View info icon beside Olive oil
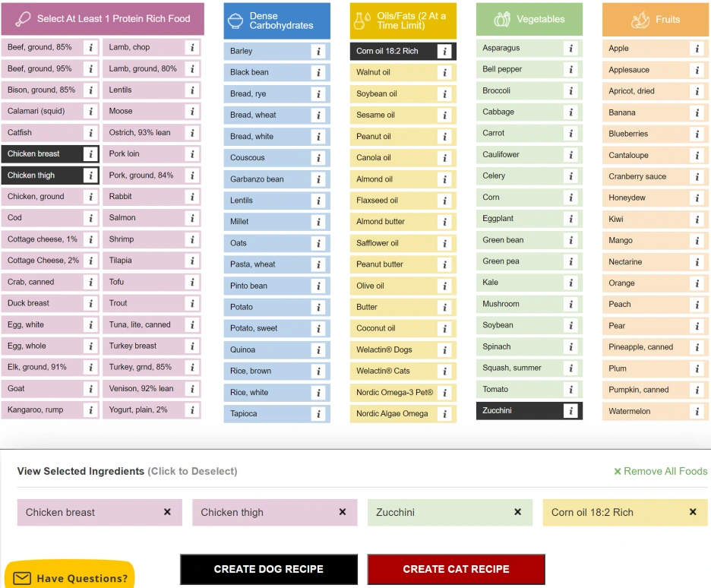The height and width of the screenshot is (588, 711). 444,286
